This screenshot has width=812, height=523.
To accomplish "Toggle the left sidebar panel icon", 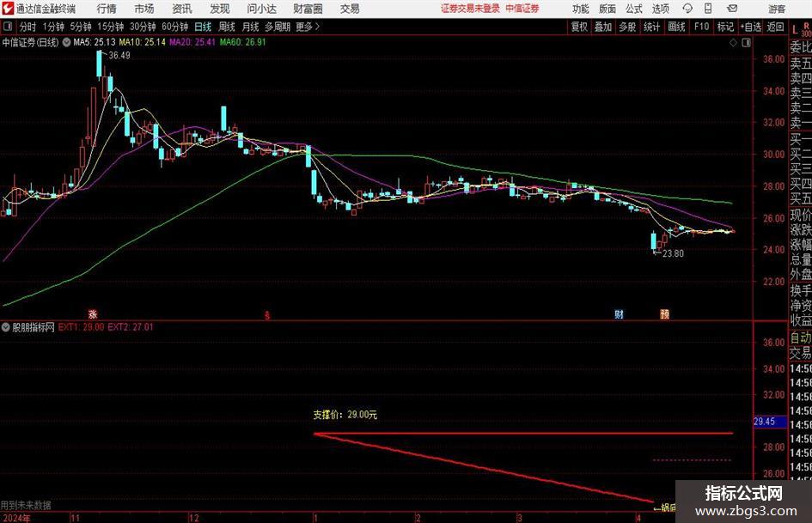I will pyautogui.click(x=7, y=27).
